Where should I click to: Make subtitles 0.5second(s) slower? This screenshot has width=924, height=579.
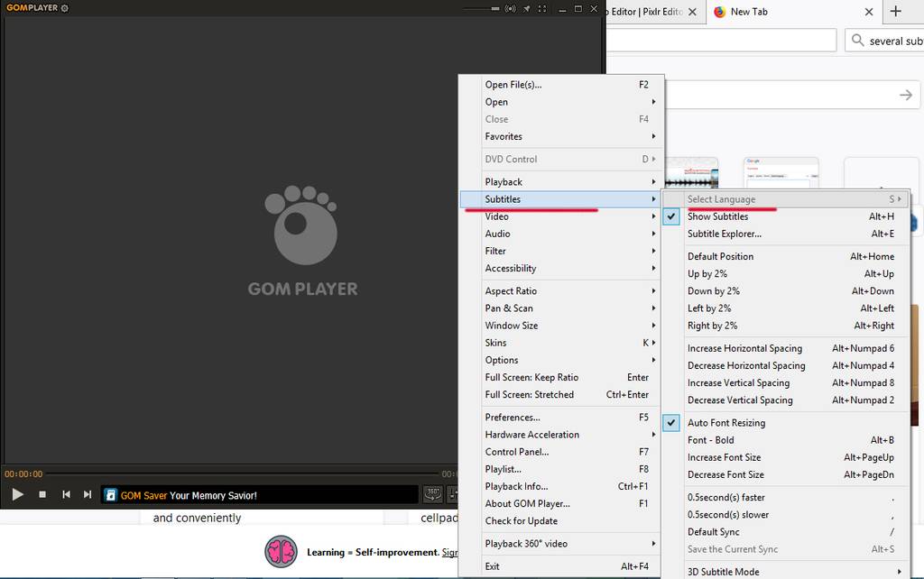[786, 514]
